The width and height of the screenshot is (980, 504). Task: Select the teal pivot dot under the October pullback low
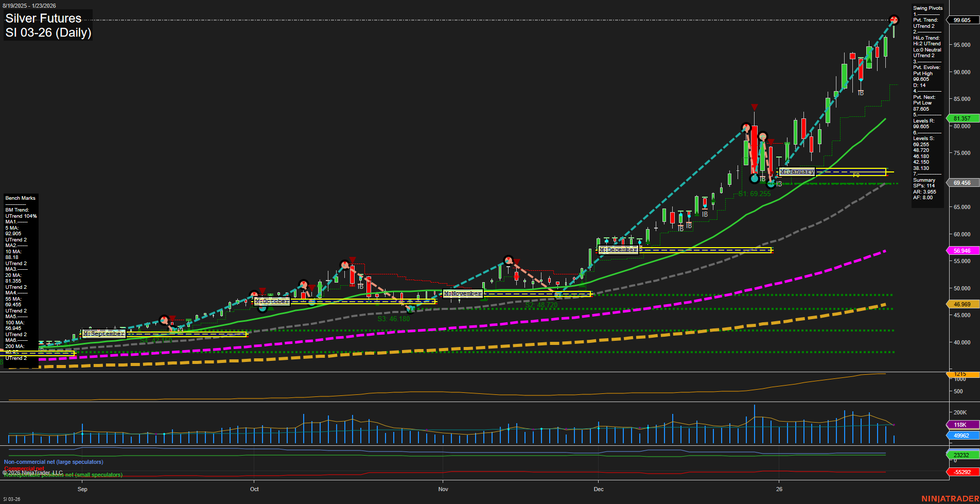[x=411, y=309]
